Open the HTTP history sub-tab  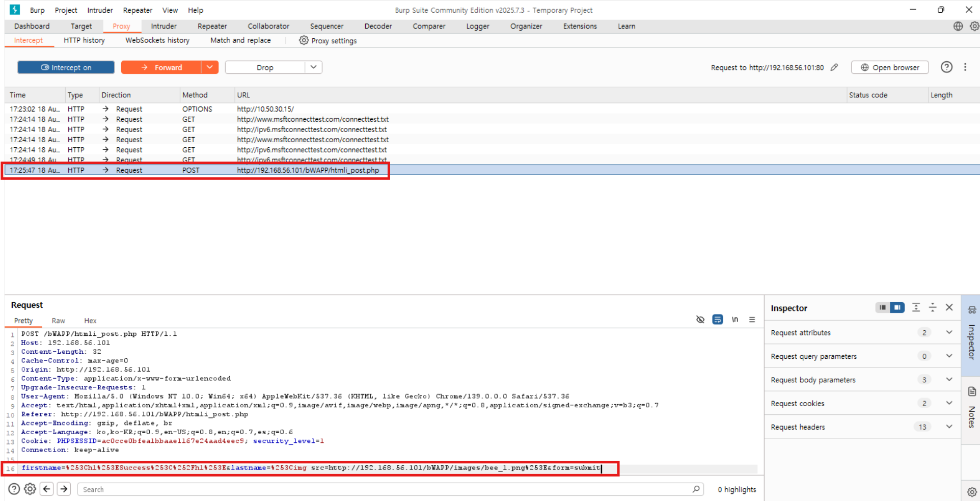pos(85,40)
